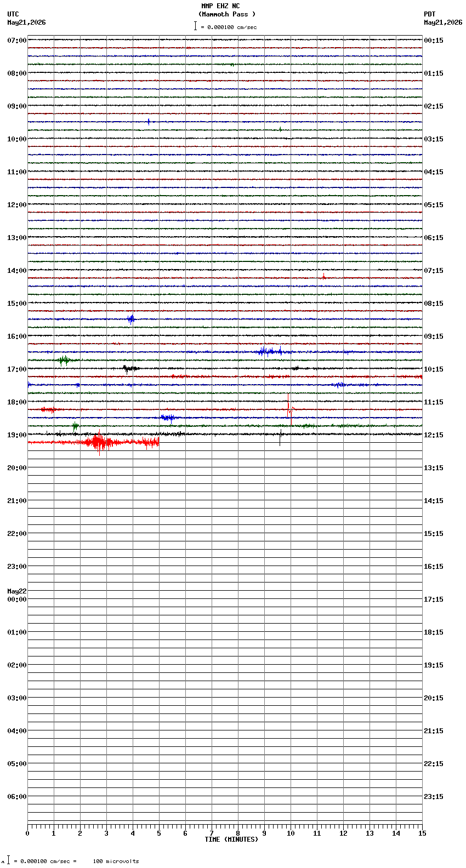Click the '09:00' UTC time label
Viewport: 466px width, 868px height.
17,106
